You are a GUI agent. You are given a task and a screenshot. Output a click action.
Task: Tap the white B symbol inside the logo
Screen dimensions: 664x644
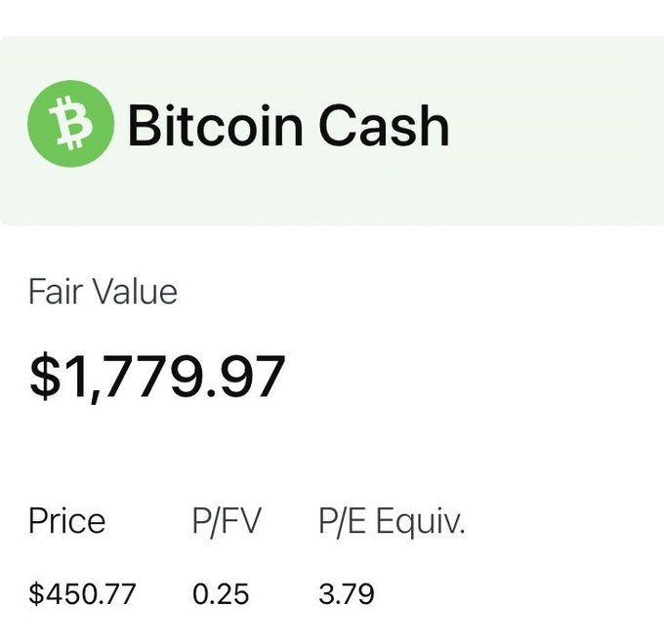[x=70, y=123]
